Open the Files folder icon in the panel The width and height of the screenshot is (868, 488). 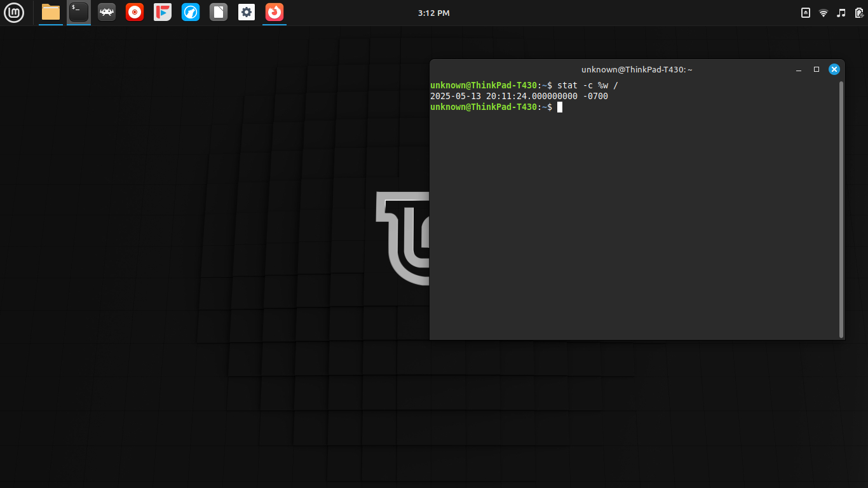(51, 12)
